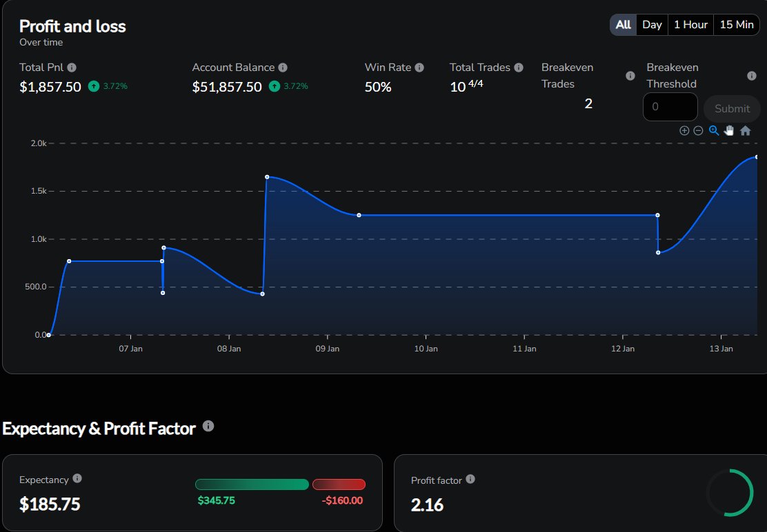
Task: Open the Win Rate info tooltip icon
Action: (419, 68)
